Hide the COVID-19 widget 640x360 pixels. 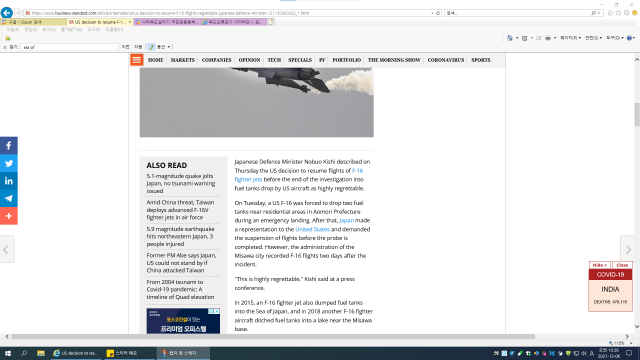[600, 265]
